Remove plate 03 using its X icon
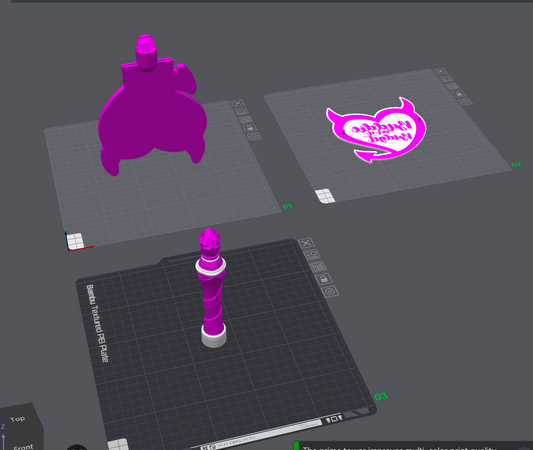The width and height of the screenshot is (533, 450). click(x=306, y=243)
